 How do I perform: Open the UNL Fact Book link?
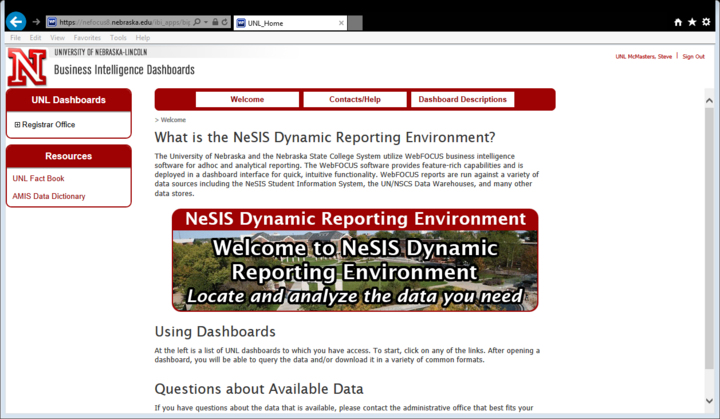coord(39,178)
